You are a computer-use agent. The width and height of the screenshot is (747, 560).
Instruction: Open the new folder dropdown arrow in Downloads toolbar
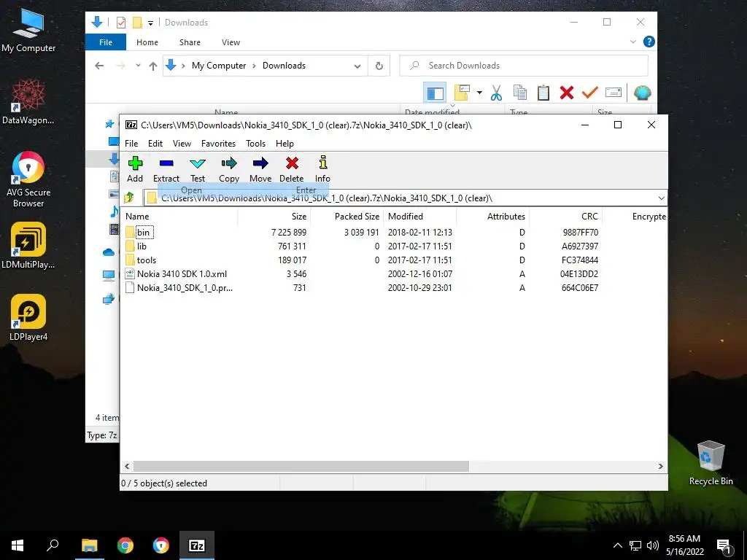click(479, 93)
